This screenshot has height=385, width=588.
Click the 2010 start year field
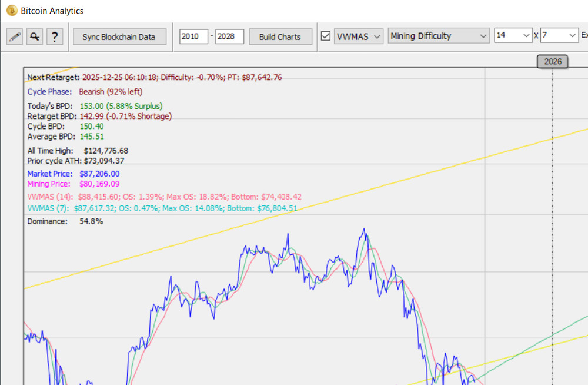pos(194,36)
